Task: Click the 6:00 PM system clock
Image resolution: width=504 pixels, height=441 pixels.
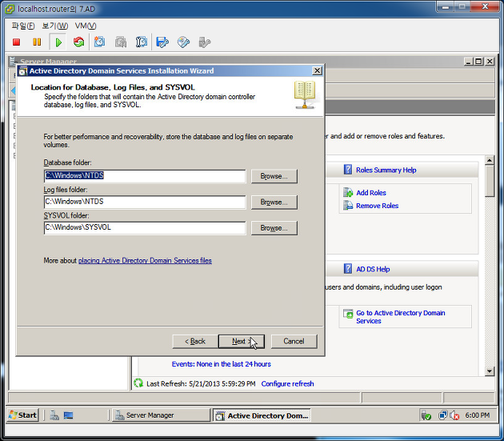Action: tap(478, 415)
